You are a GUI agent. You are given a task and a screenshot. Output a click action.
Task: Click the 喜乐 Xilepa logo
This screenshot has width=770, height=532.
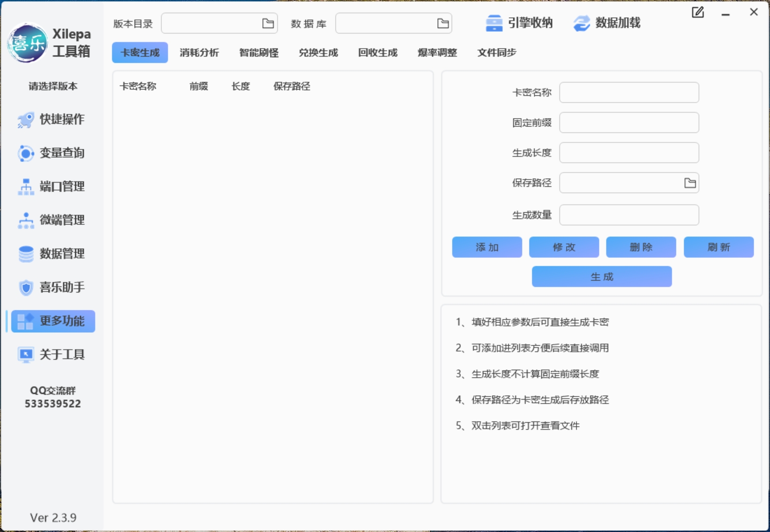28,43
